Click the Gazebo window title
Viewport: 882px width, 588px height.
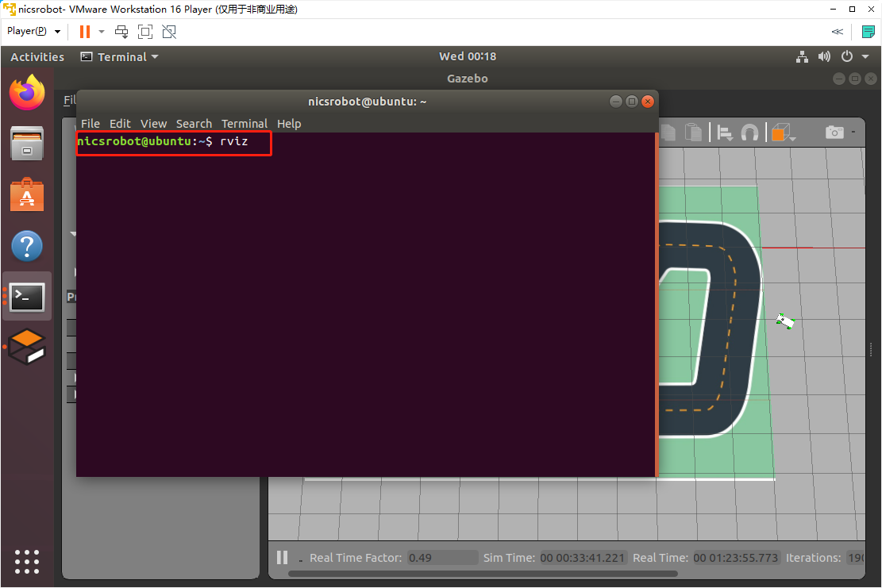click(x=468, y=79)
